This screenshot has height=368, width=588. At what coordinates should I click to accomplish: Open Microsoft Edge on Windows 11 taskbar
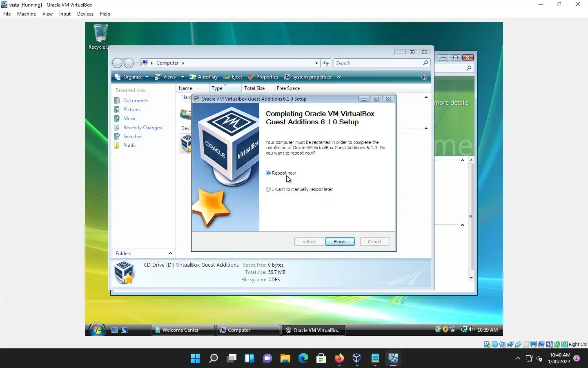click(x=303, y=359)
